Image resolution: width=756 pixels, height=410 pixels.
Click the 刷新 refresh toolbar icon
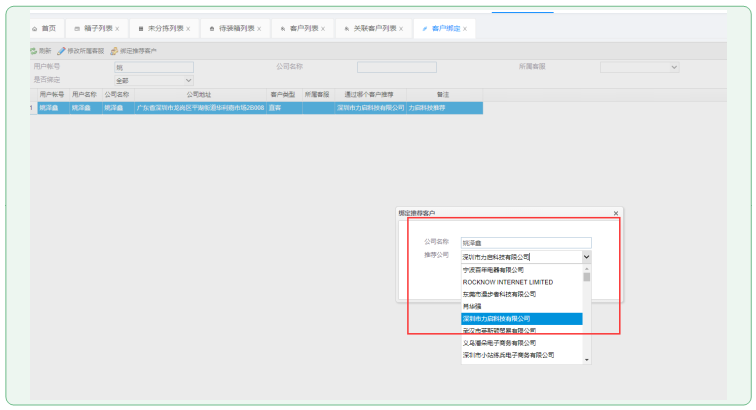[x=33, y=50]
